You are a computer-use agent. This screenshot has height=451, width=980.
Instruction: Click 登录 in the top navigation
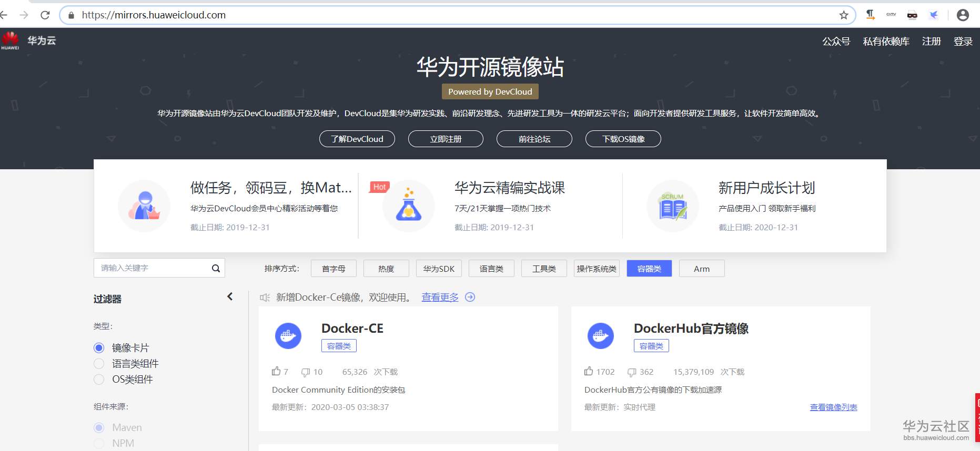coord(963,41)
